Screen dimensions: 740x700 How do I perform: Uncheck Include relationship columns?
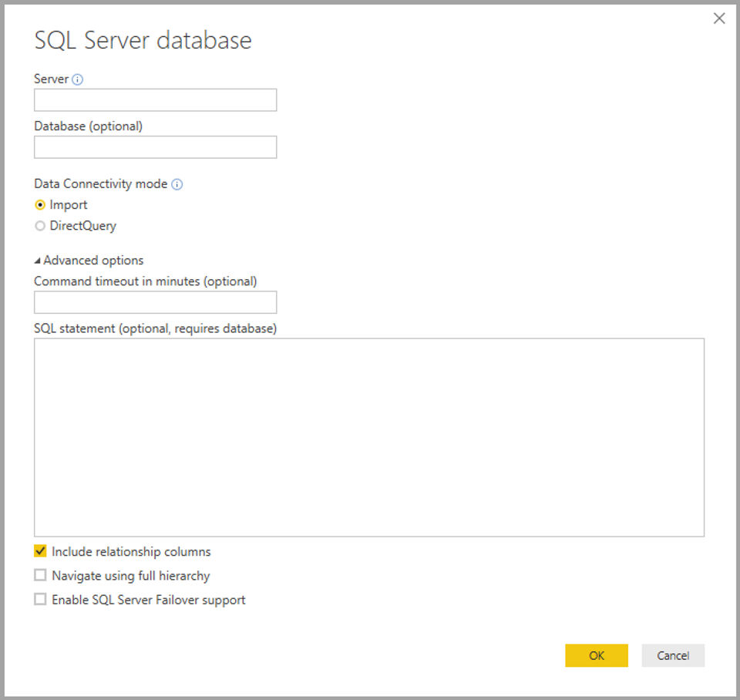41,552
